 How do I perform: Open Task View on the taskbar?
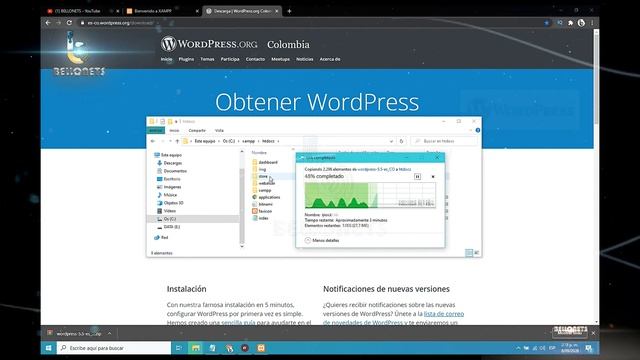[x=178, y=348]
